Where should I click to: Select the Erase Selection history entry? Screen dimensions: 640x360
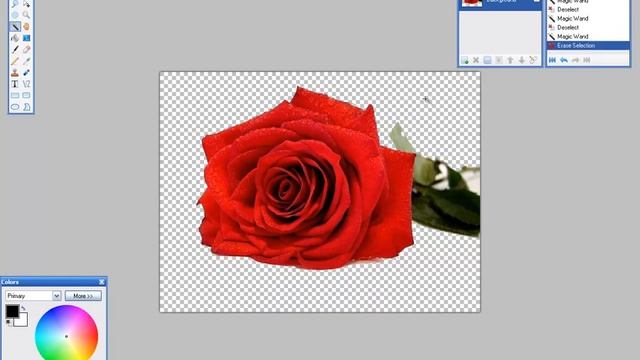tap(588, 45)
